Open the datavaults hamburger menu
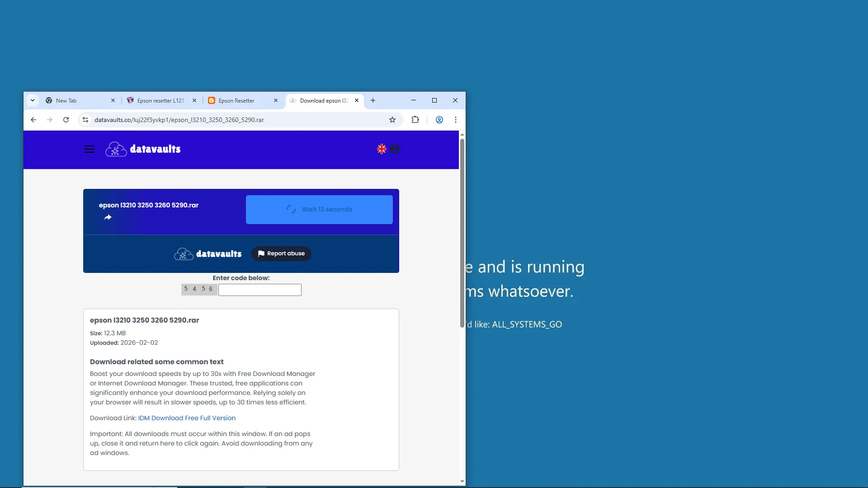Screen dimensions: 868x488 [90, 149]
